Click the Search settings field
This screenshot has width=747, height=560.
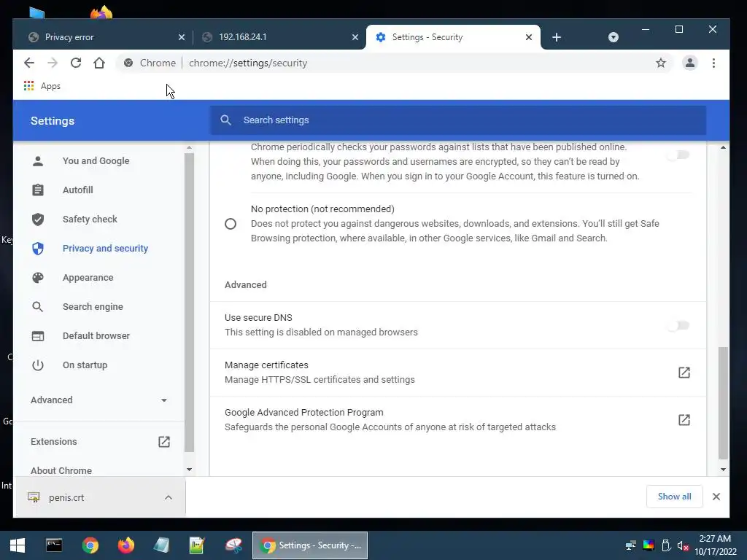point(458,120)
